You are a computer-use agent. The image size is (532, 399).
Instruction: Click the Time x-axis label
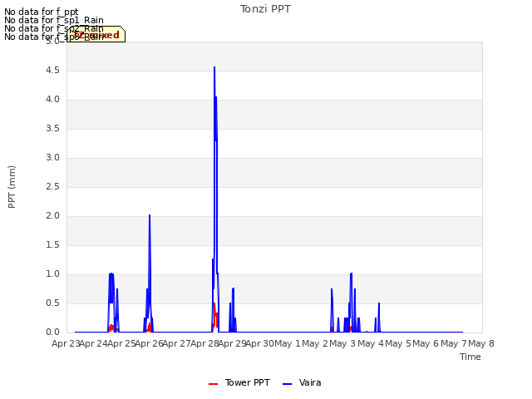pyautogui.click(x=470, y=357)
